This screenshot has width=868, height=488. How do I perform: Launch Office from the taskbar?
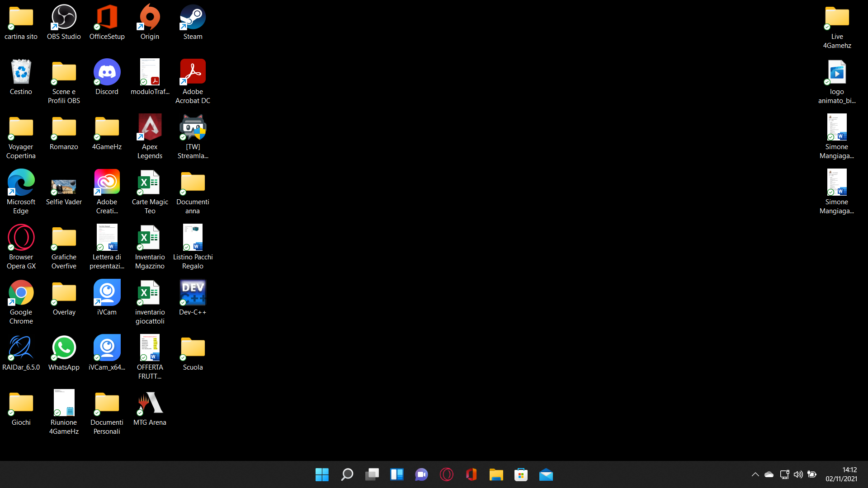[x=471, y=474]
